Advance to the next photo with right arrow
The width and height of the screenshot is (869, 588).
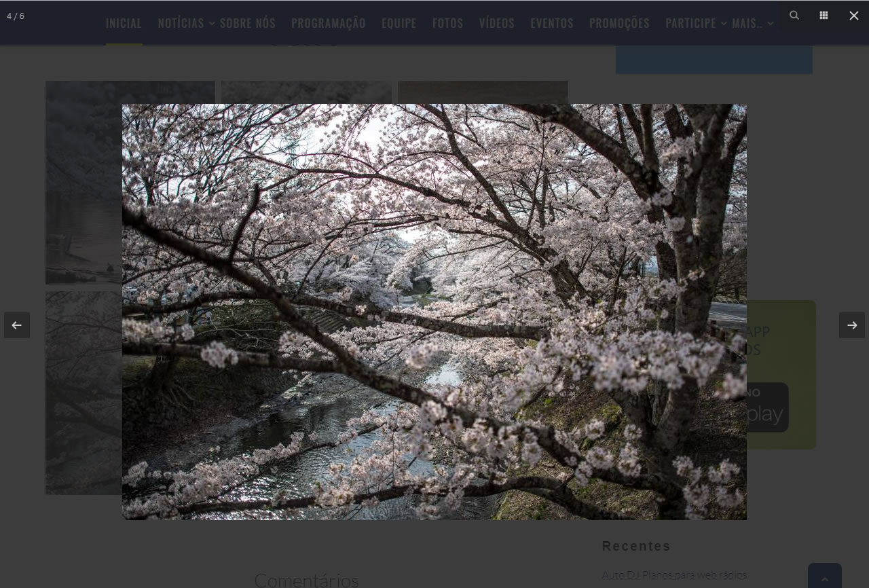pyautogui.click(x=852, y=325)
